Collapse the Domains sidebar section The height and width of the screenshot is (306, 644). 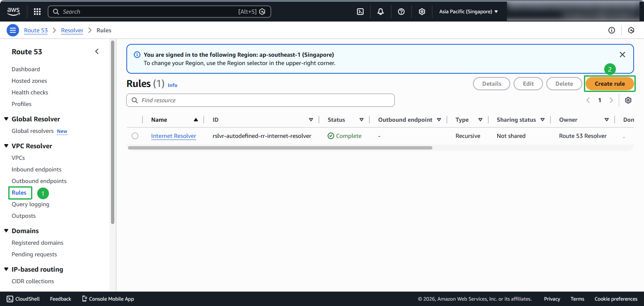6,231
